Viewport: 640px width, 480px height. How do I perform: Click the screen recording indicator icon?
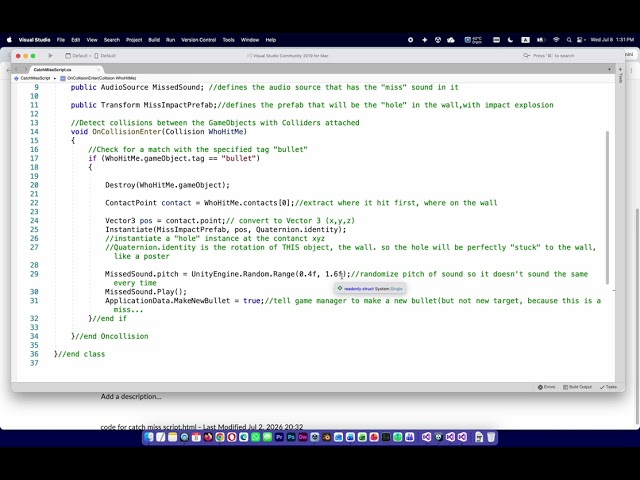click(410, 40)
